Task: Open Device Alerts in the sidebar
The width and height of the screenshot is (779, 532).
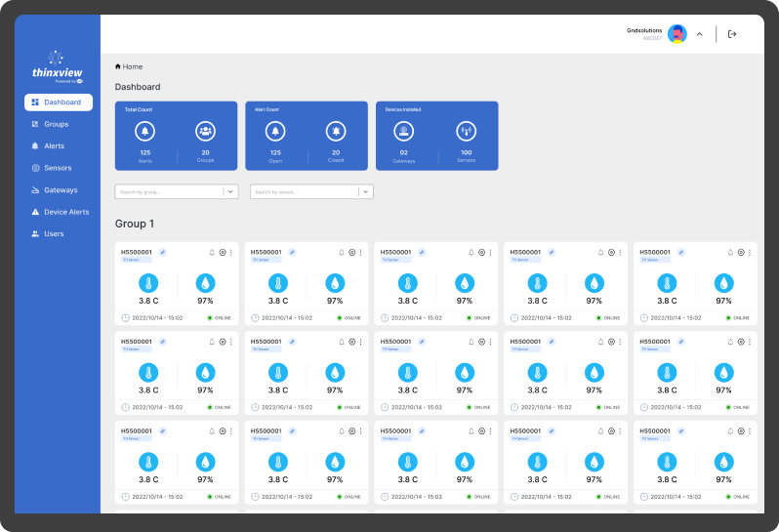Action: (x=65, y=212)
